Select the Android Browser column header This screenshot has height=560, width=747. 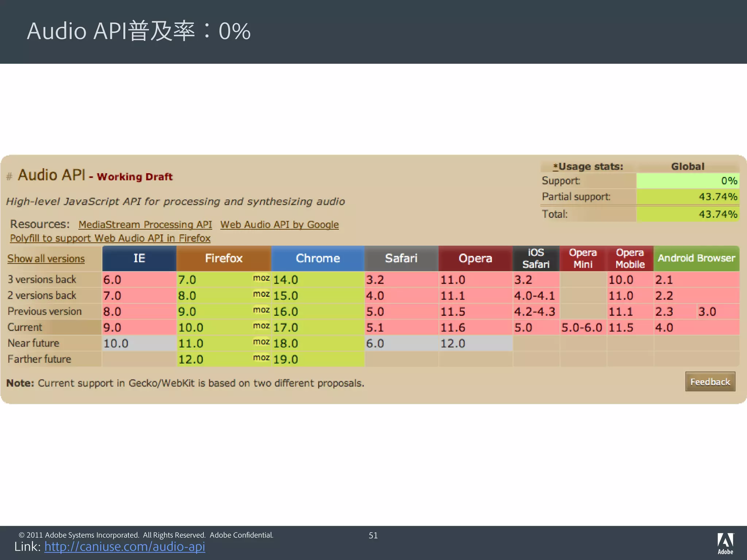pos(696,258)
